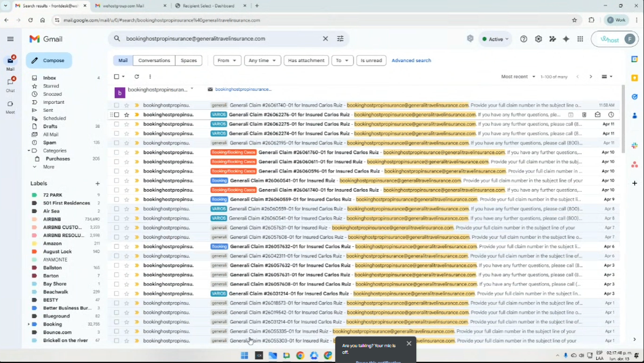Open the Inbox folder

(x=50, y=77)
